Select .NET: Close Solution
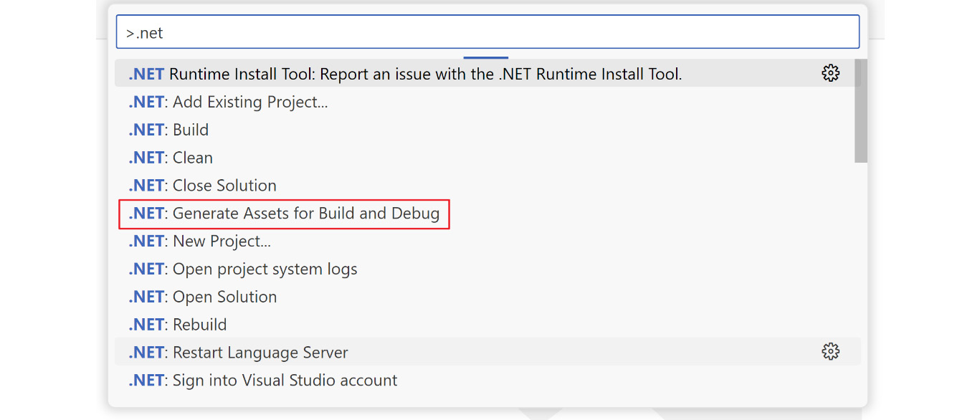This screenshot has width=980, height=420. pyautogui.click(x=487, y=185)
